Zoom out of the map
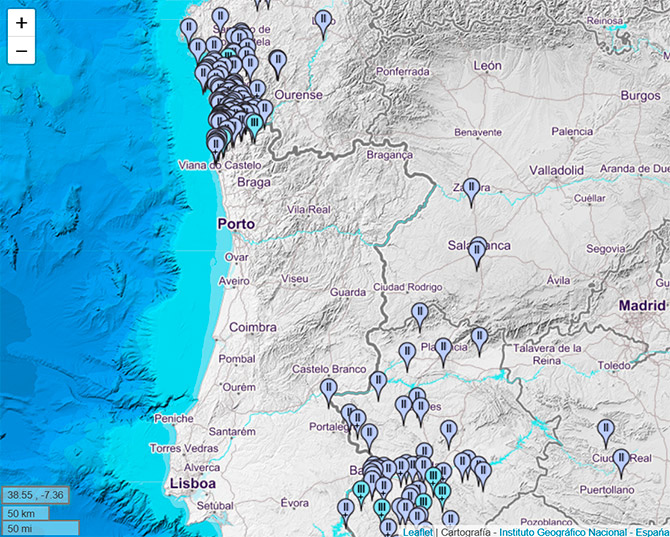This screenshot has height=537, width=670. pyautogui.click(x=21, y=51)
